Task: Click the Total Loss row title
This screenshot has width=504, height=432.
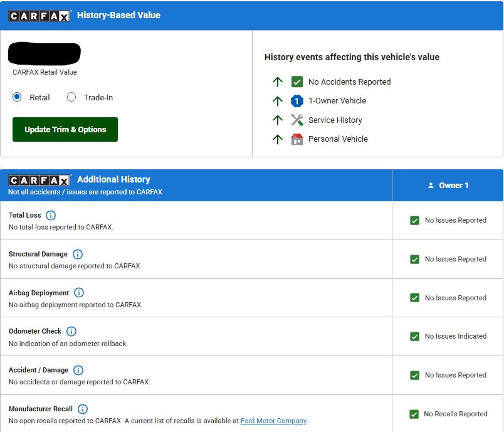Action: [24, 215]
